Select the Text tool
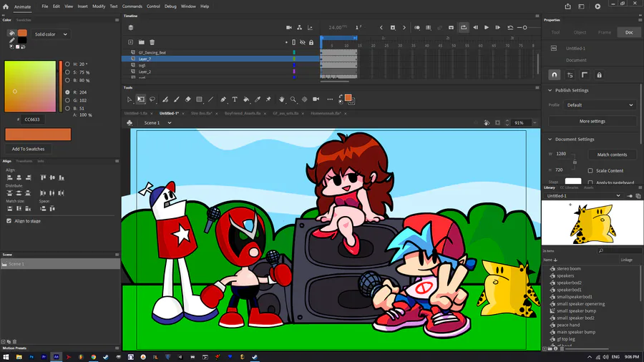 click(235, 99)
